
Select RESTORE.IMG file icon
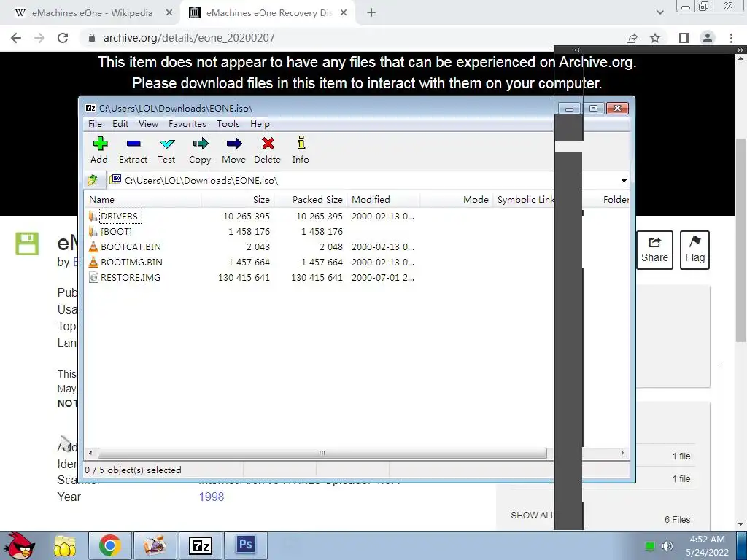[93, 277]
